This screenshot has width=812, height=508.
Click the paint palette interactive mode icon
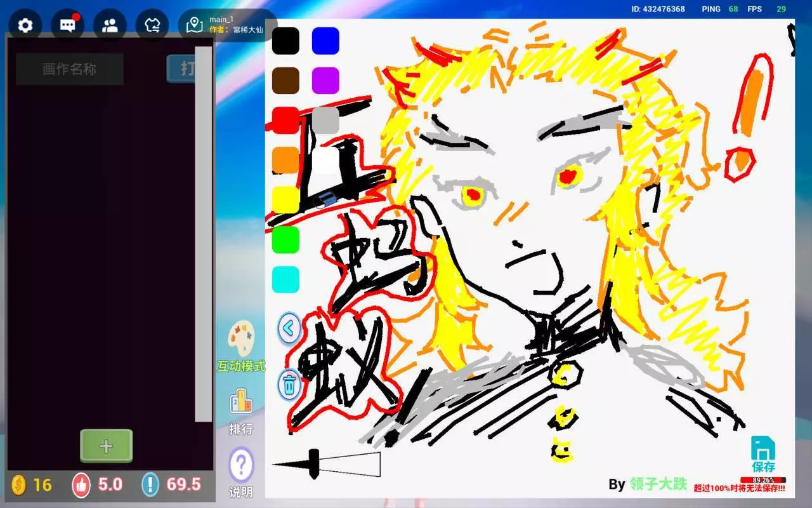click(x=241, y=338)
